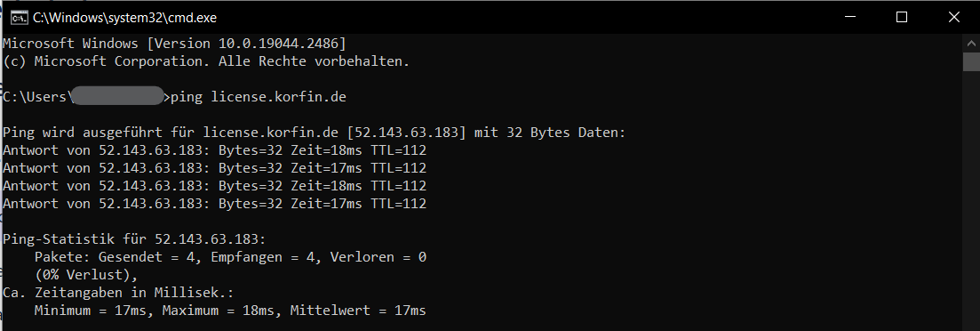
Task: Open the cmd.exe system menu icon
Action: [x=19, y=18]
